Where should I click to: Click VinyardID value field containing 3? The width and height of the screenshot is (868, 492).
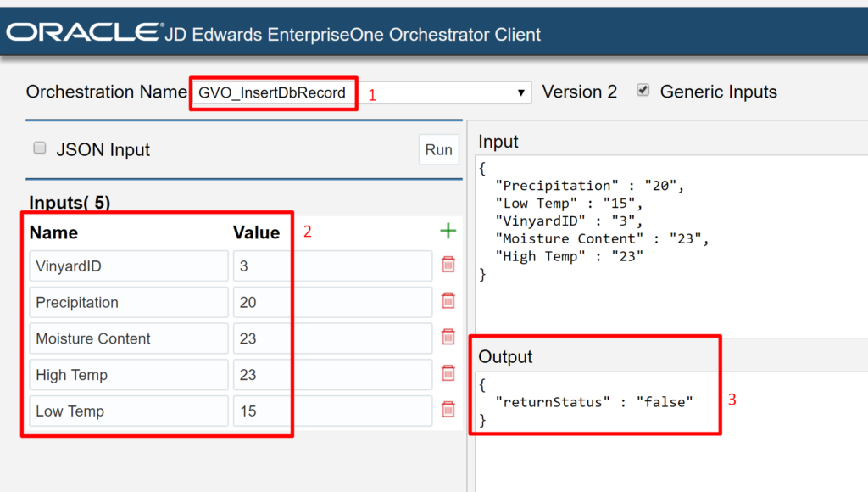(x=332, y=266)
